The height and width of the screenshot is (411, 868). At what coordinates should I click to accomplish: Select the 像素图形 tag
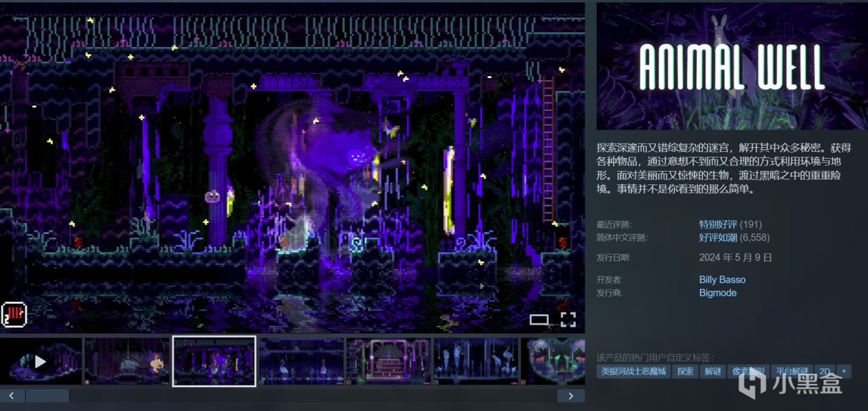click(748, 372)
